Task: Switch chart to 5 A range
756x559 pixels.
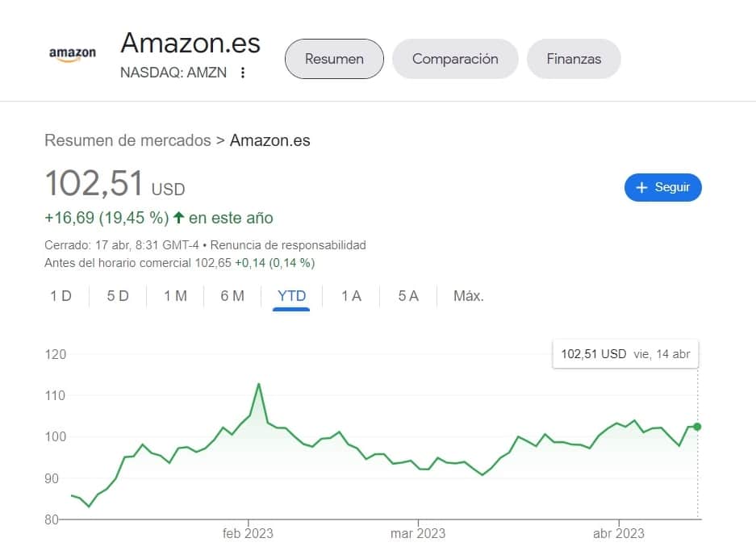Action: 408,296
